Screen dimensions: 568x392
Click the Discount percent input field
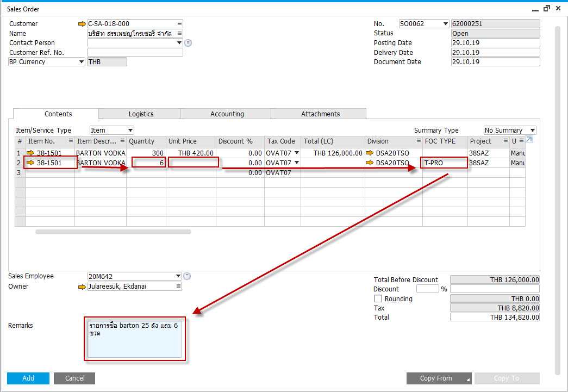pos(427,289)
